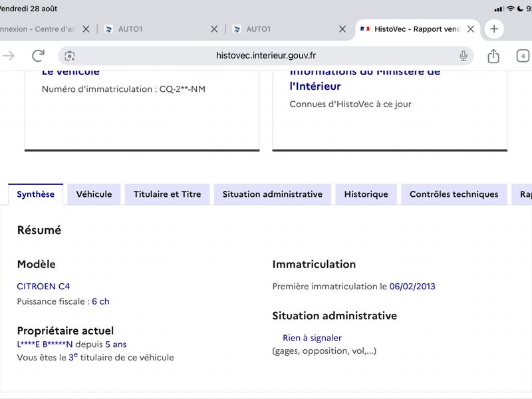
Task: Click the 06/02/2013 registration date
Action: point(412,287)
